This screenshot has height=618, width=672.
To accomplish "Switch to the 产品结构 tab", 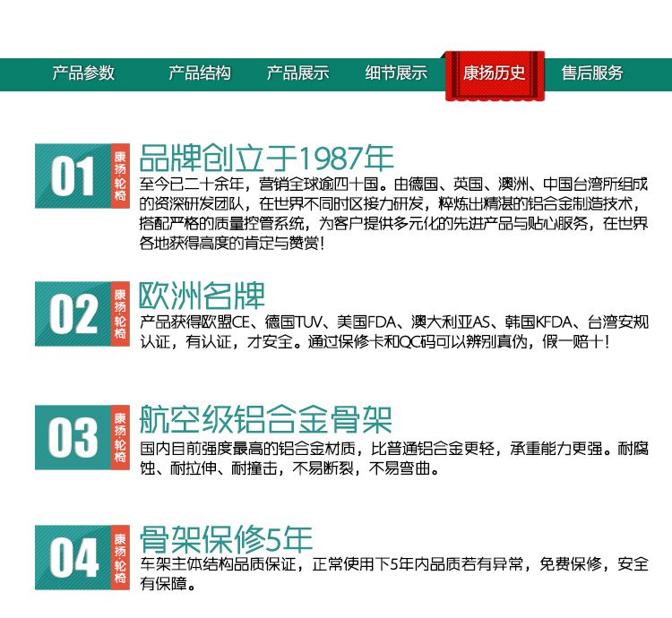I will click(x=200, y=73).
